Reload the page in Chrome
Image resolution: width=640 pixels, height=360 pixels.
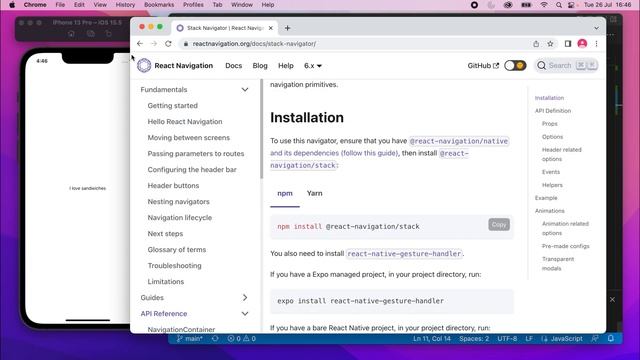(x=168, y=44)
